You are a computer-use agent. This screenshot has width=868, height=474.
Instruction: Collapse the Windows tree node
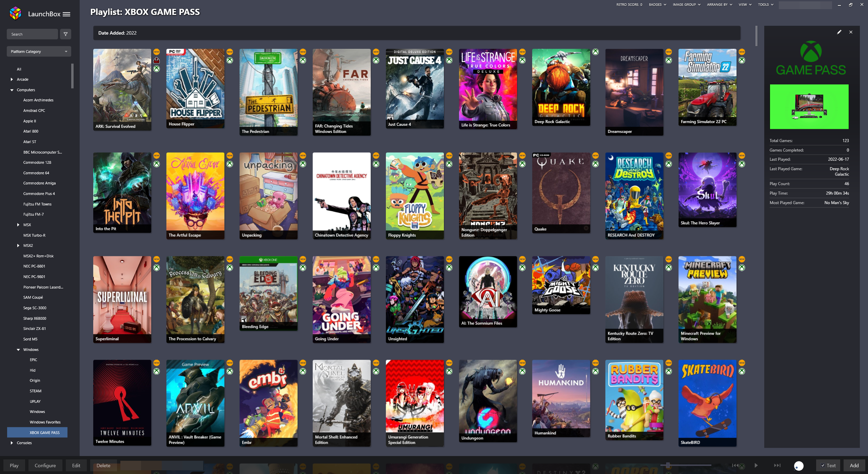pos(18,350)
